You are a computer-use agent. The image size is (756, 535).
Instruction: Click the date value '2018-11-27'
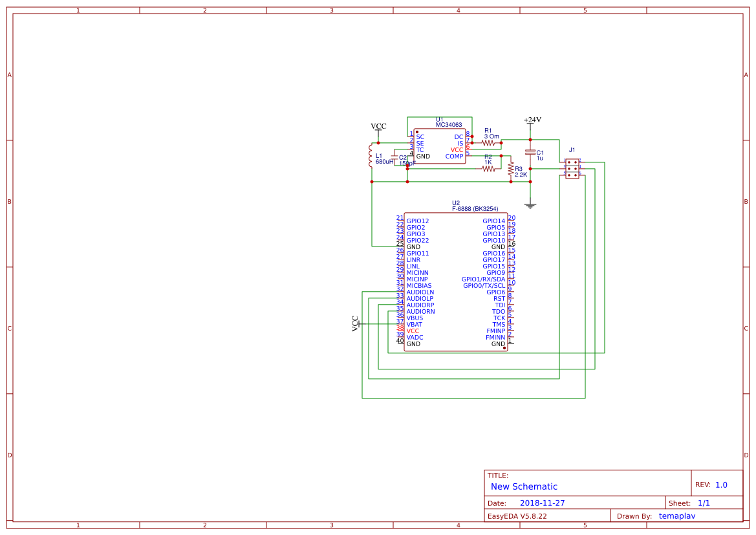(x=542, y=503)
